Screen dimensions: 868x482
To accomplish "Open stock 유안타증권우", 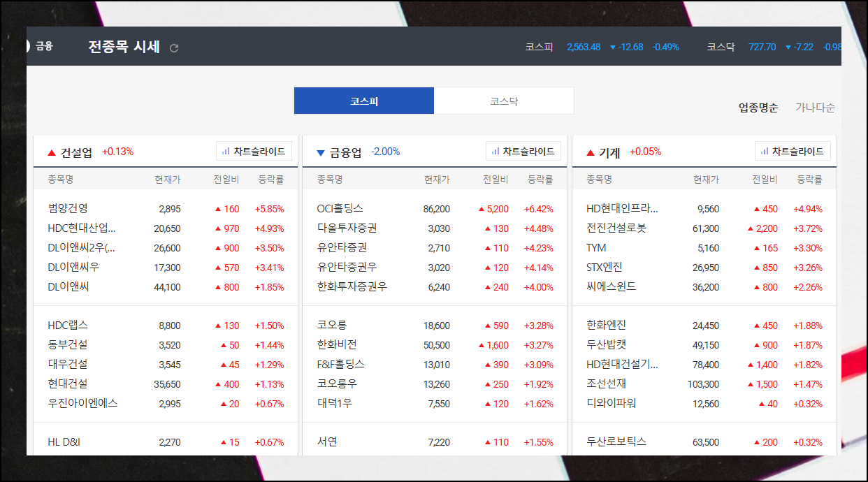I will tap(347, 268).
